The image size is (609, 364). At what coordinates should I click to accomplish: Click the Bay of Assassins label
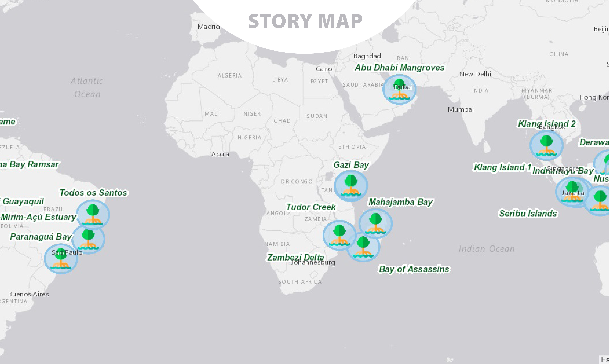tap(414, 269)
